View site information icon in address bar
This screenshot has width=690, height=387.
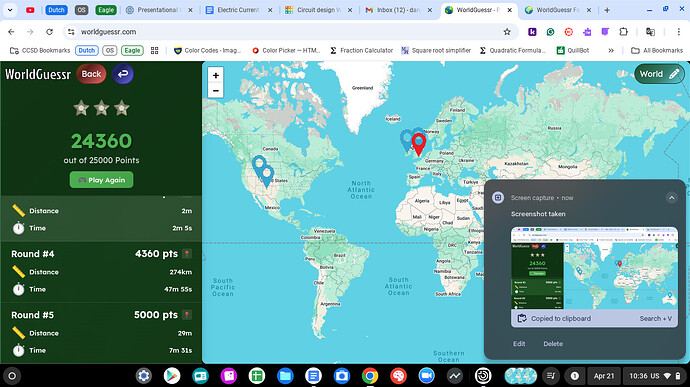pos(71,32)
